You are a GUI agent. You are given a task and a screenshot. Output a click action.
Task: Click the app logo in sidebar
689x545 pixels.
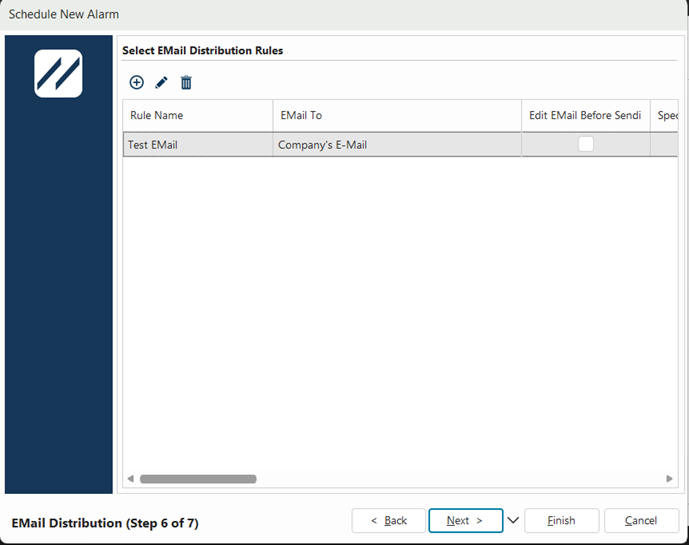click(58, 73)
